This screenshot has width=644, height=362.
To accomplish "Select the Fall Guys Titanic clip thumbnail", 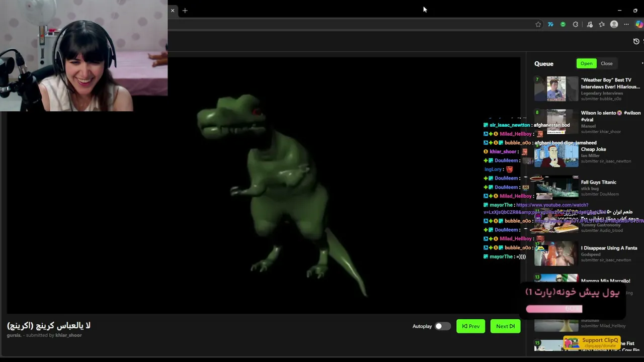I will point(556,188).
